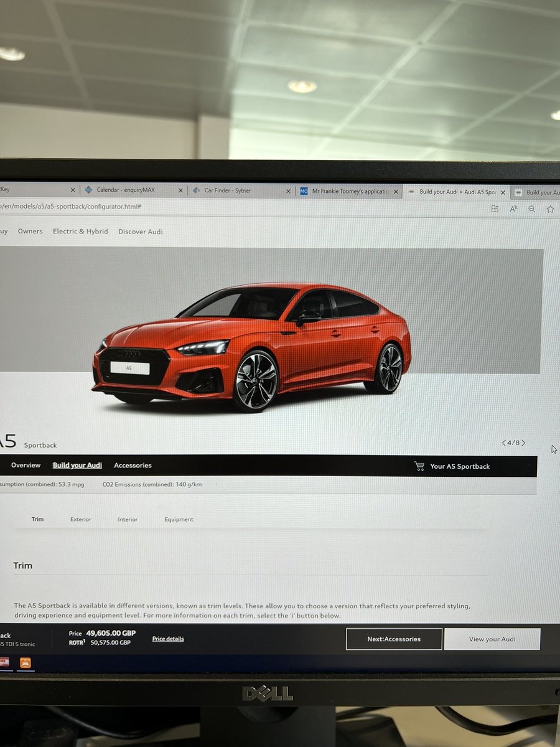Click the zoom magnifier icon in address bar
560x747 pixels.
532,209
